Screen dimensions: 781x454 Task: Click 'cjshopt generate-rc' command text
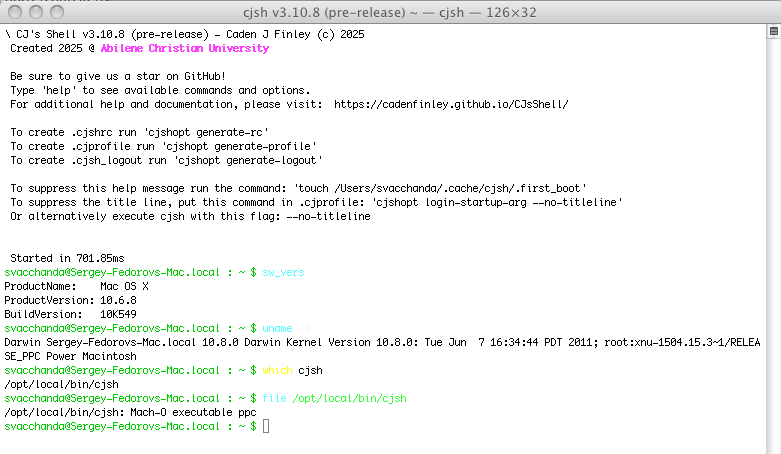pos(204,132)
